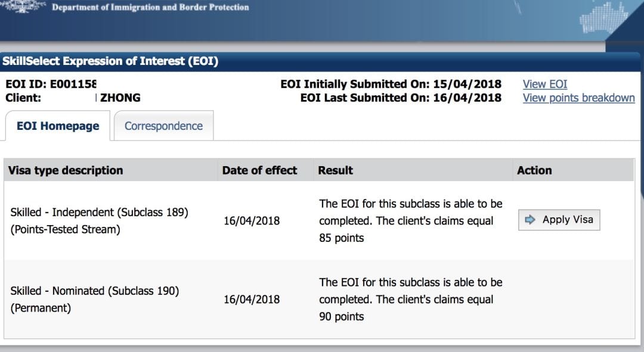The image size is (644, 352).
Task: Click the 85 points result text
Action: pos(341,238)
